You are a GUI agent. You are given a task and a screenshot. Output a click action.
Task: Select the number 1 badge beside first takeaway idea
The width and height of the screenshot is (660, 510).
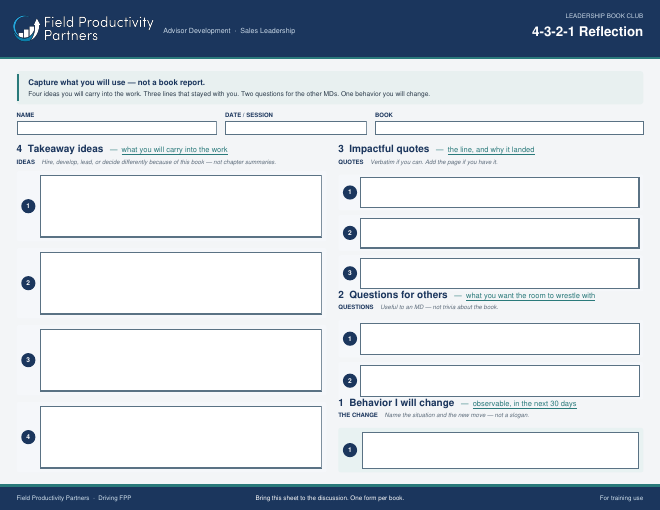point(28,206)
